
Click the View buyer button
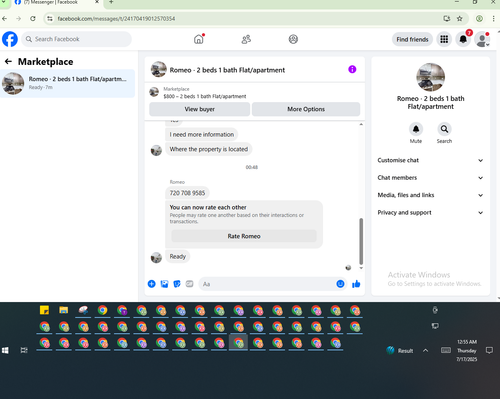coord(199,109)
